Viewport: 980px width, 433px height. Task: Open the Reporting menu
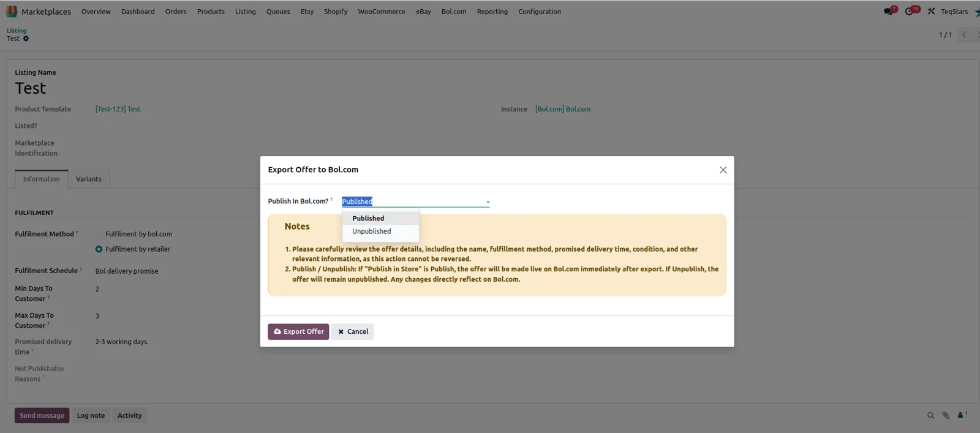point(492,12)
